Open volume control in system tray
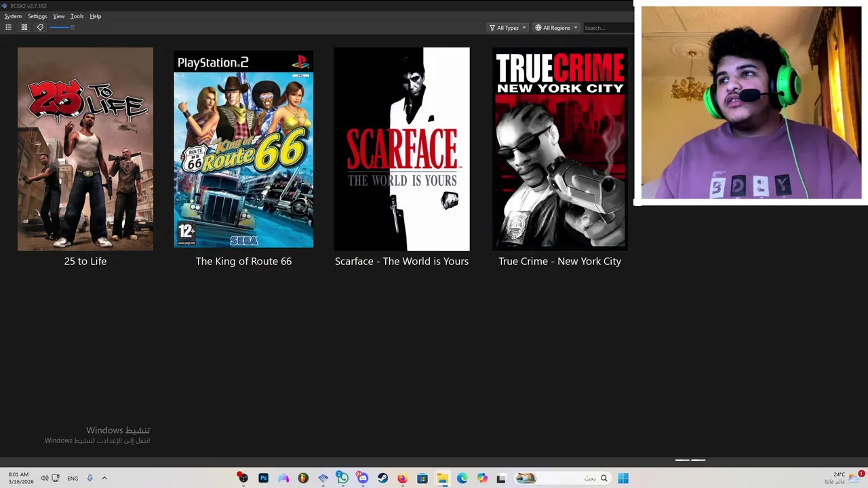868x488 pixels. pyautogui.click(x=44, y=479)
